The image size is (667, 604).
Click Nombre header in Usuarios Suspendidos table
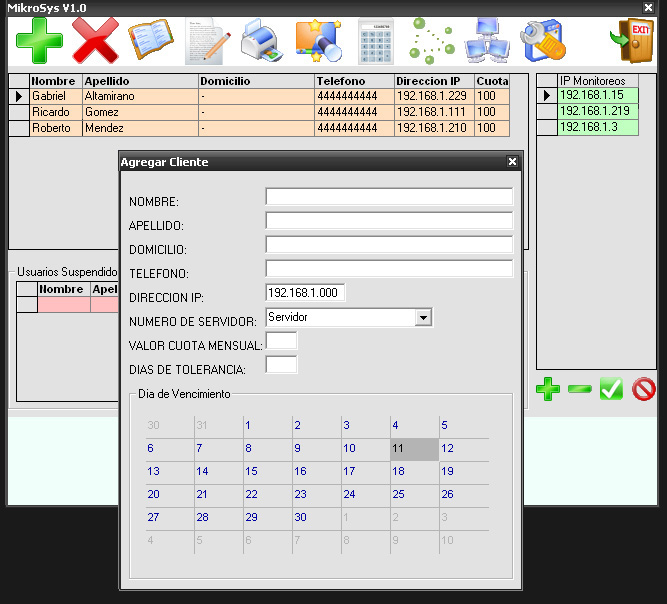(x=64, y=289)
